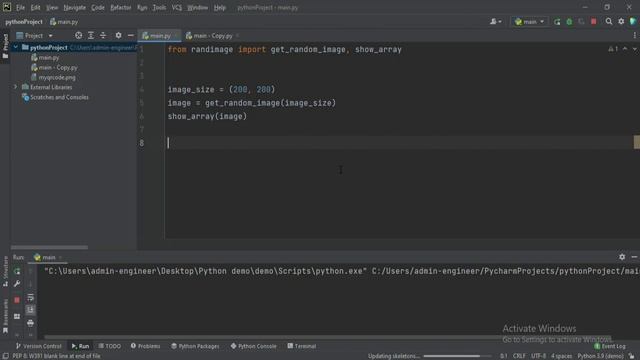
Task: Click the tool window quick-access status icon
Action: [x=5, y=356]
